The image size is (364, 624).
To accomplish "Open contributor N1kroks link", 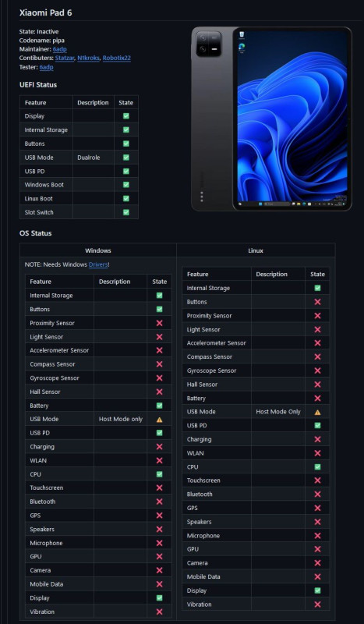I will coord(88,58).
